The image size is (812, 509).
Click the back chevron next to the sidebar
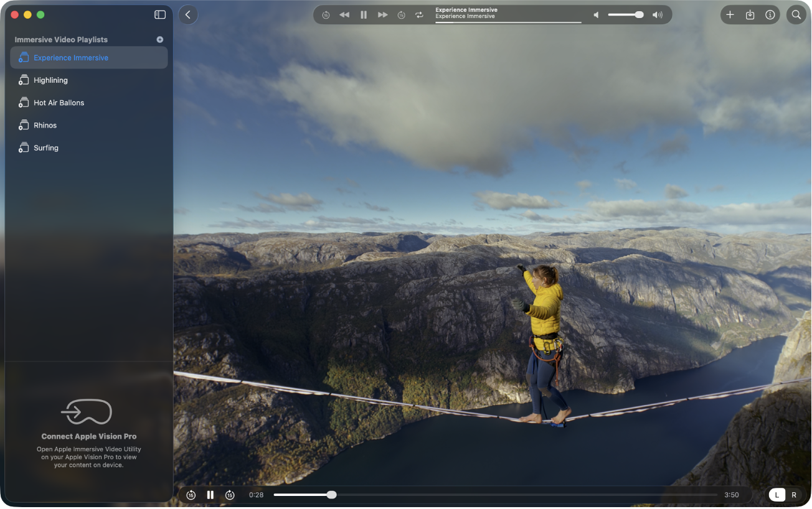[187, 14]
